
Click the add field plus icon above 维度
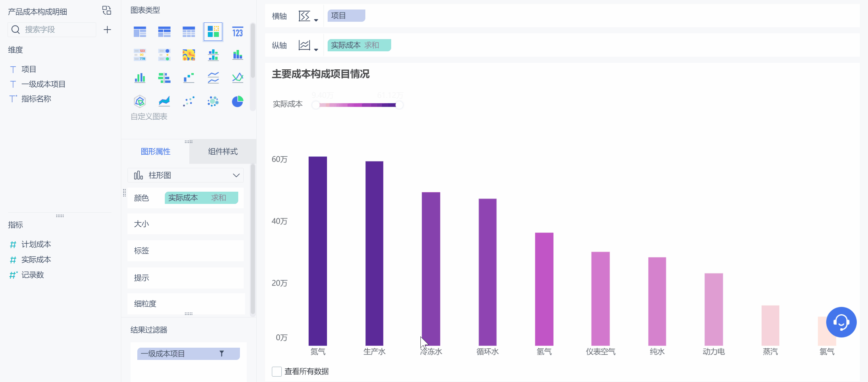107,30
